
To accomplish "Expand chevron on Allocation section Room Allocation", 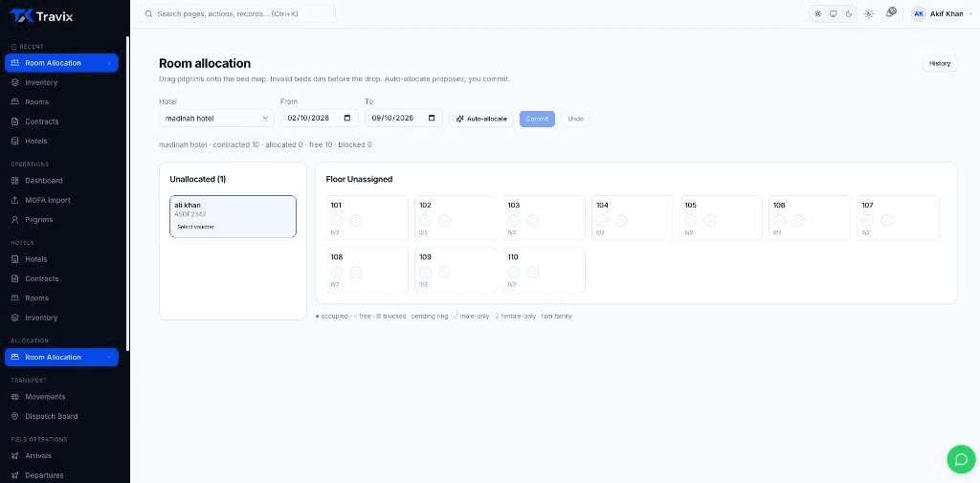I will 109,358.
